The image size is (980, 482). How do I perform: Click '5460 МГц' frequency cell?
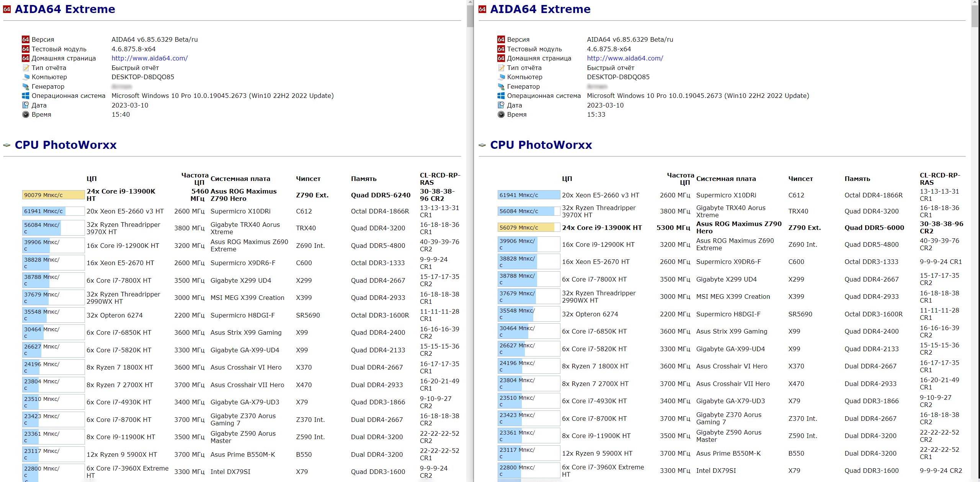tap(199, 195)
